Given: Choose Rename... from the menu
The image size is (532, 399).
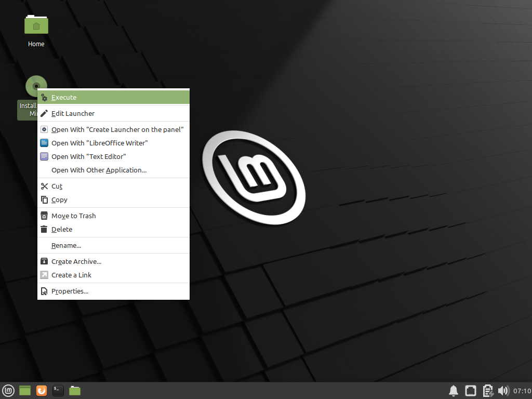Looking at the screenshot, I should (113, 245).
